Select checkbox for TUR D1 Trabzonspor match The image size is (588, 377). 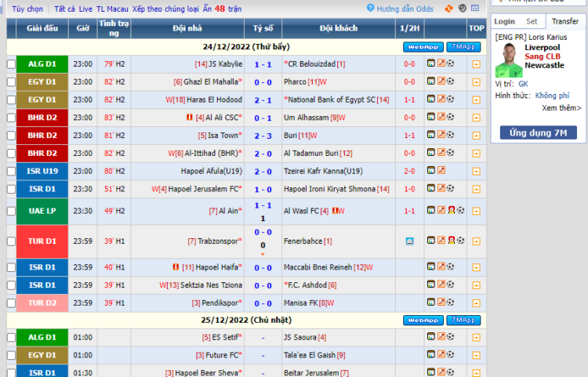coord(11,241)
